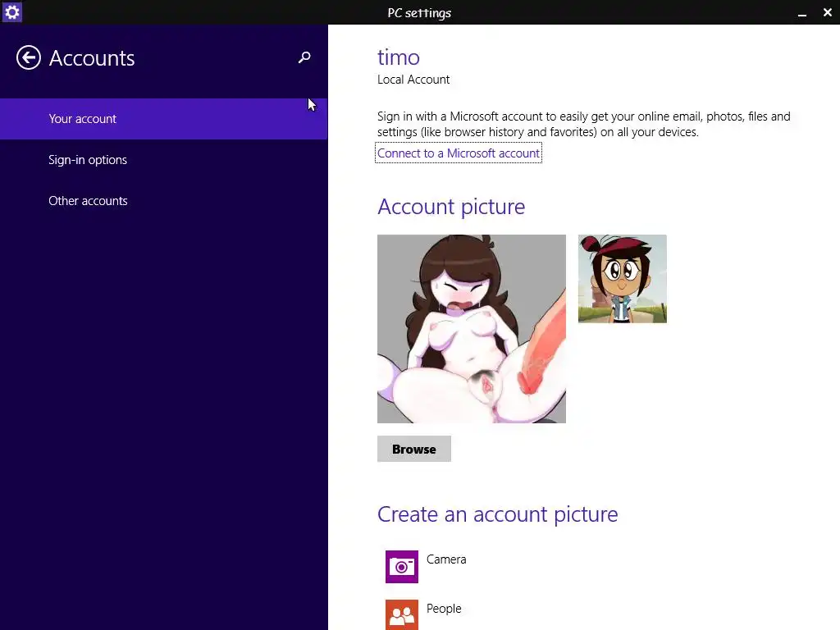The height and width of the screenshot is (630, 840).
Task: Click the People label
Action: point(444,609)
